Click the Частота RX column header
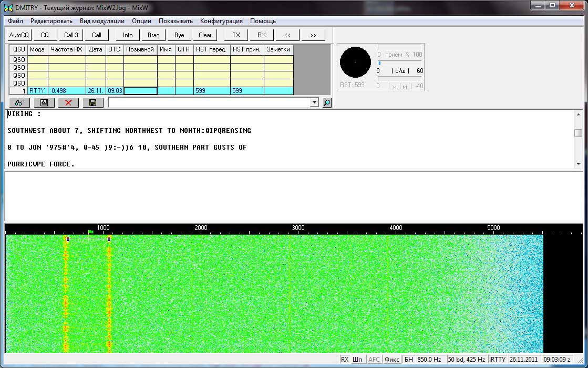 pos(67,49)
